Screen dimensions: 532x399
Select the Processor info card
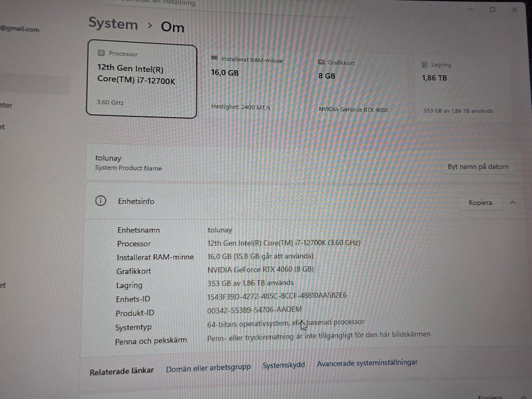tap(142, 79)
